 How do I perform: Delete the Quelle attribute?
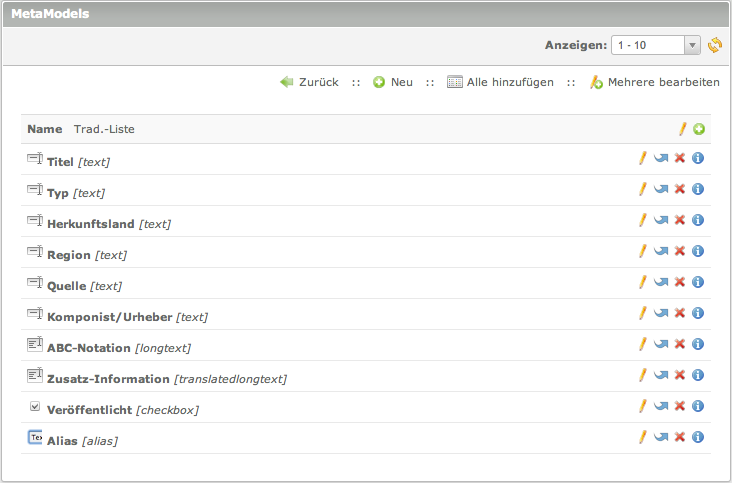tap(680, 282)
